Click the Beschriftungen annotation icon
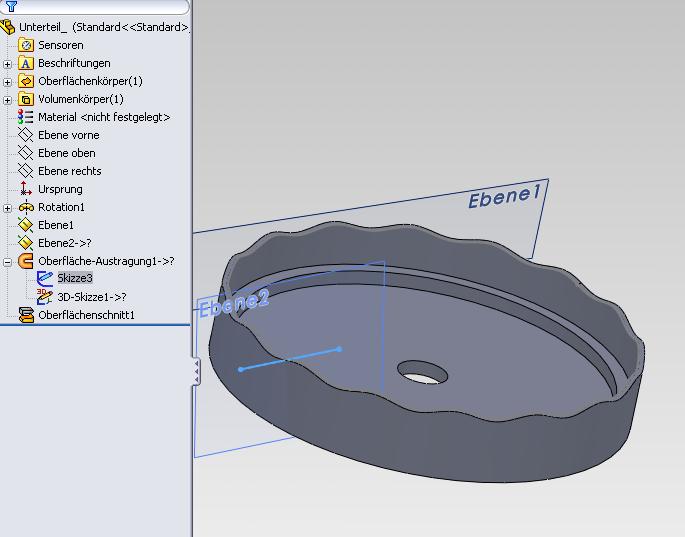685x537 pixels. click(26, 63)
